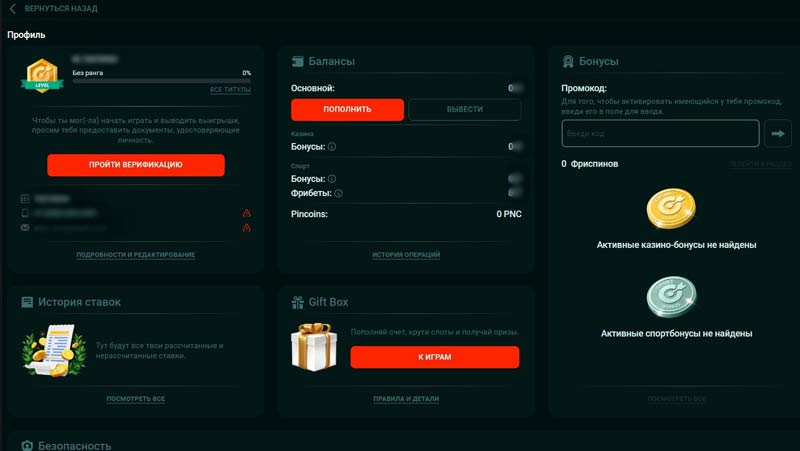Click warning icon next to phone row
This screenshot has width=800, height=451.
click(246, 213)
